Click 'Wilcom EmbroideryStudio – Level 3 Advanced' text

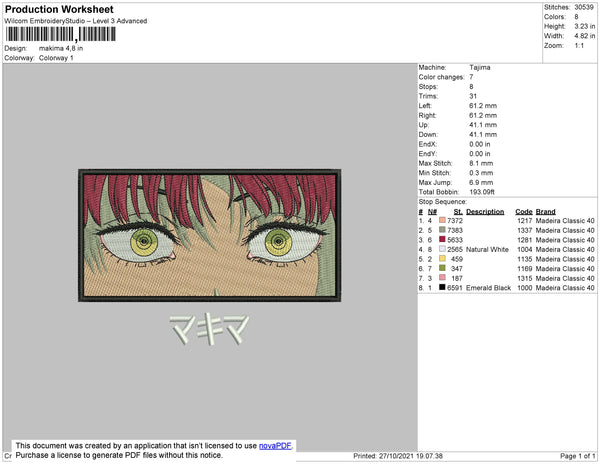coord(76,21)
